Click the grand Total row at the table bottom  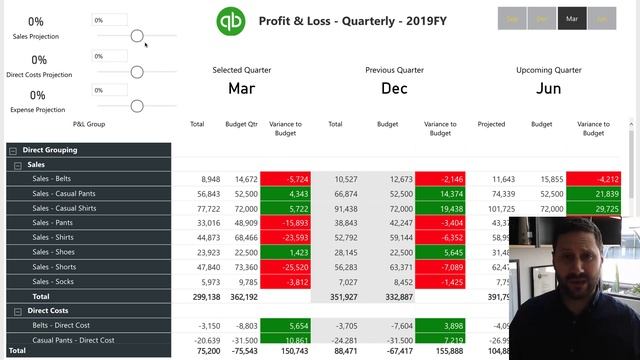click(89, 351)
